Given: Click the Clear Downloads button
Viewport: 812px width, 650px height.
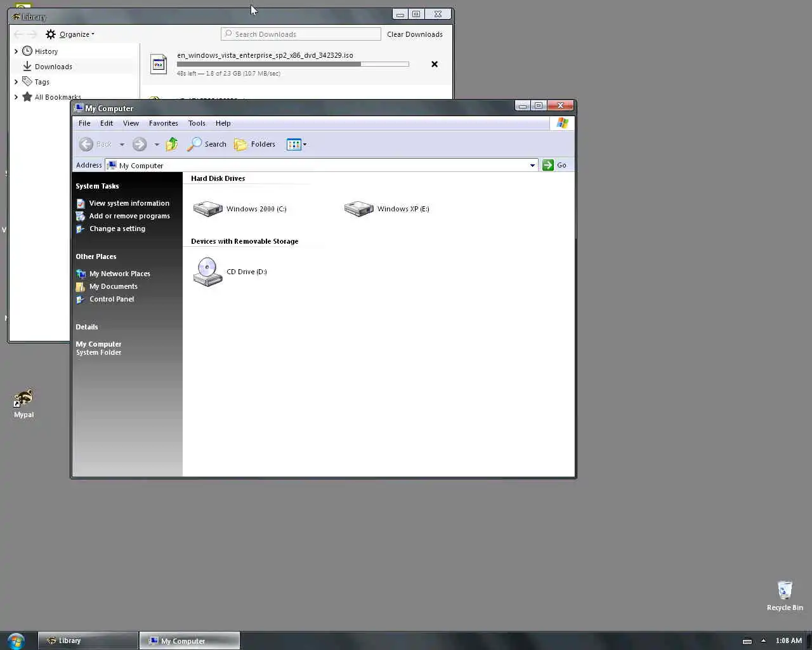Looking at the screenshot, I should click(415, 34).
